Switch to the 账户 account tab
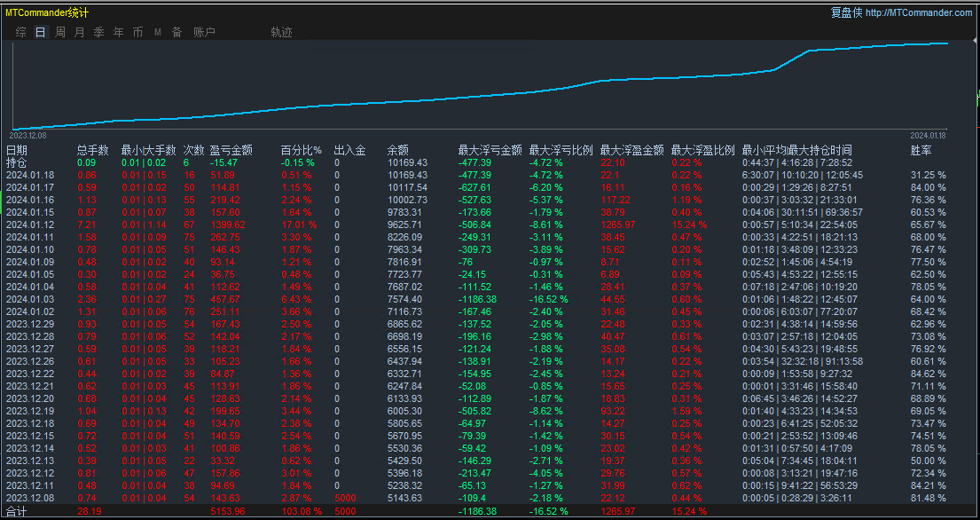The height and width of the screenshot is (520, 980). (x=204, y=32)
